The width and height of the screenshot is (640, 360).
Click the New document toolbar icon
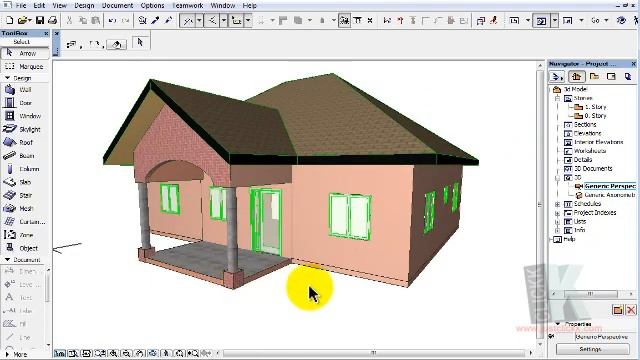tap(10, 20)
